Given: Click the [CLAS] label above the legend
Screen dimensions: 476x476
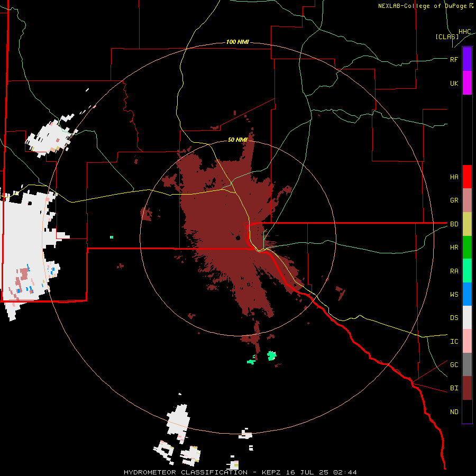Looking at the screenshot, I should click(x=447, y=36).
